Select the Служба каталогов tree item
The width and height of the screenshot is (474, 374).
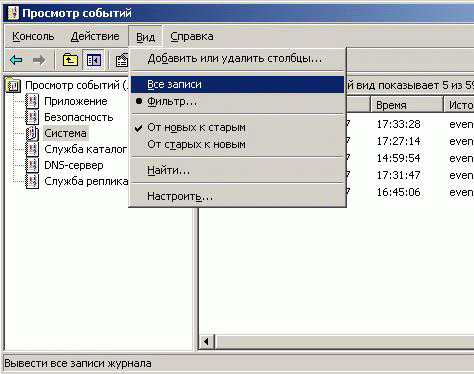click(86, 149)
